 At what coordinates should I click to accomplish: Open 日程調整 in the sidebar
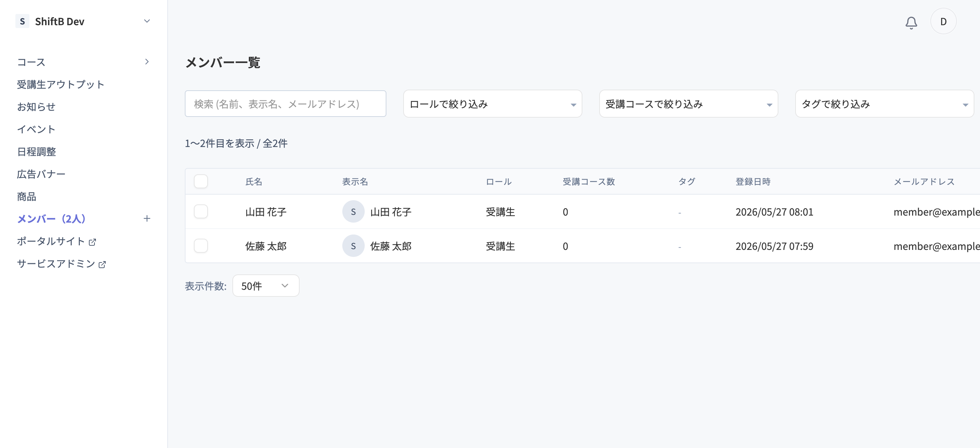pyautogui.click(x=36, y=152)
